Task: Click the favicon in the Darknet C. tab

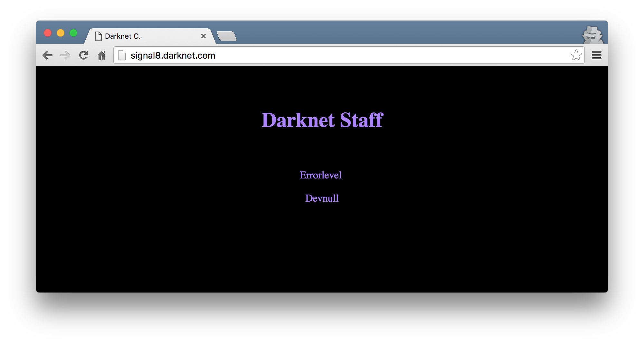Action: click(x=99, y=36)
